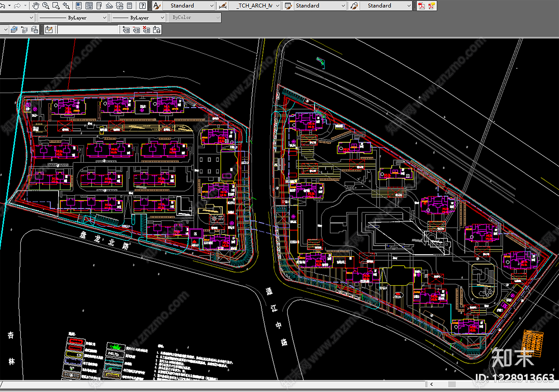The image size is (559, 392).
Task: Click the Redo arrow button
Action: pyautogui.click(x=17, y=6)
